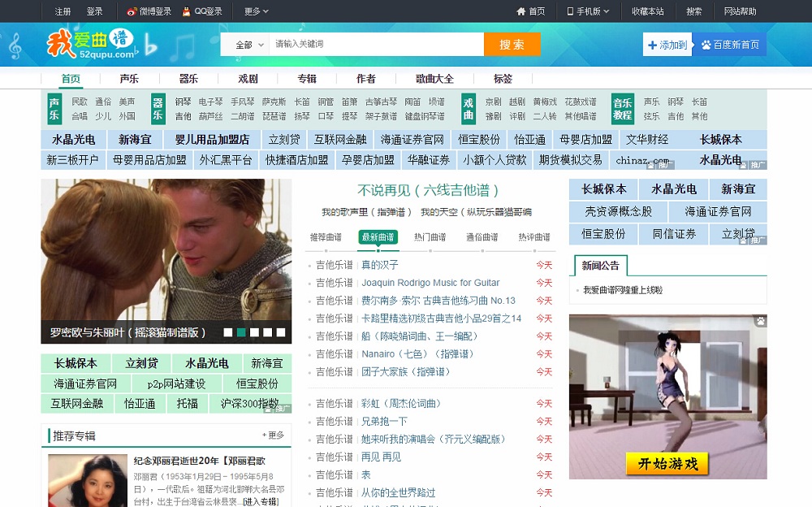Open the 全部 search category dropdown
Image resolution: width=812 pixels, height=507 pixels.
click(x=249, y=45)
